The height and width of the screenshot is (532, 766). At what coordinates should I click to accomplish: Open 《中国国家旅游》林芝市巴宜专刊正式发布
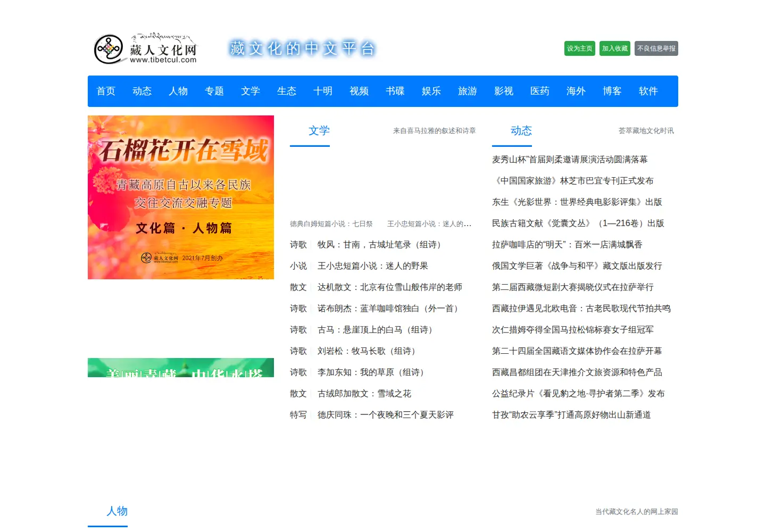pyautogui.click(x=573, y=181)
